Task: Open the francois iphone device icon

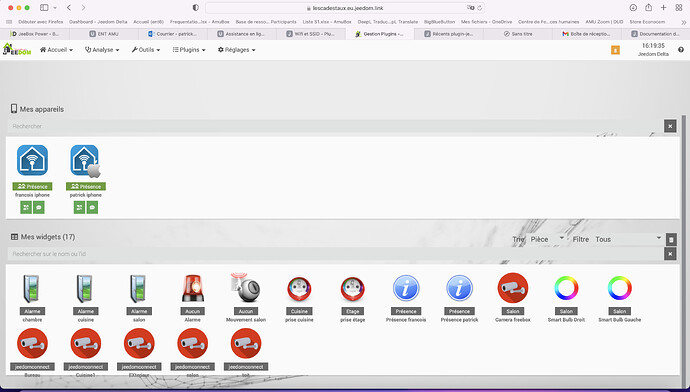Action: tap(32, 160)
